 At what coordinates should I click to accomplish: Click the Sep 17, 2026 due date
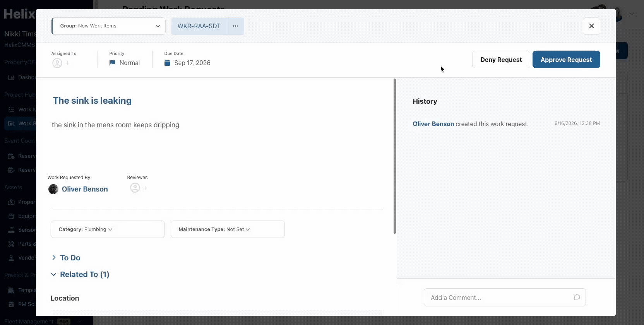(x=192, y=63)
